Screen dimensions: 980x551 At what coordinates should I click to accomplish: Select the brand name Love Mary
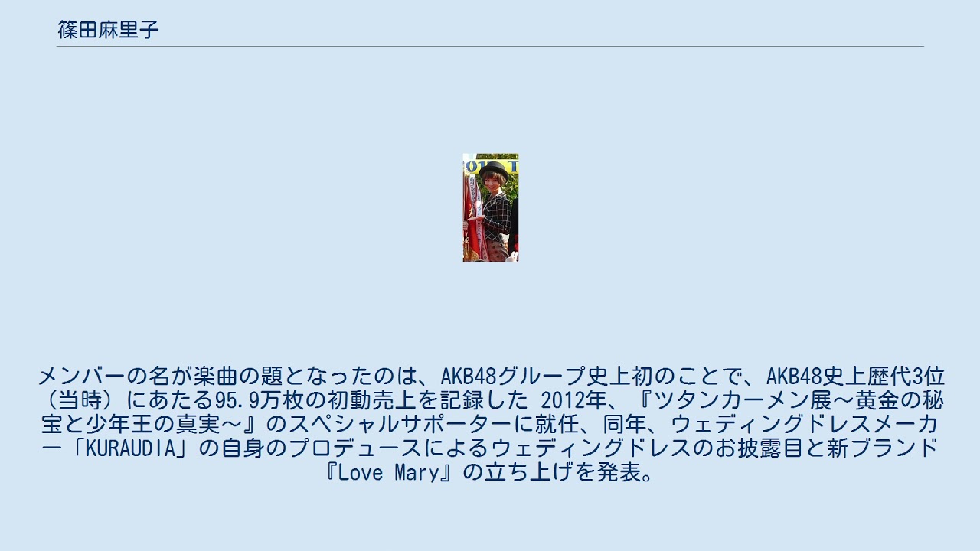coord(387,471)
